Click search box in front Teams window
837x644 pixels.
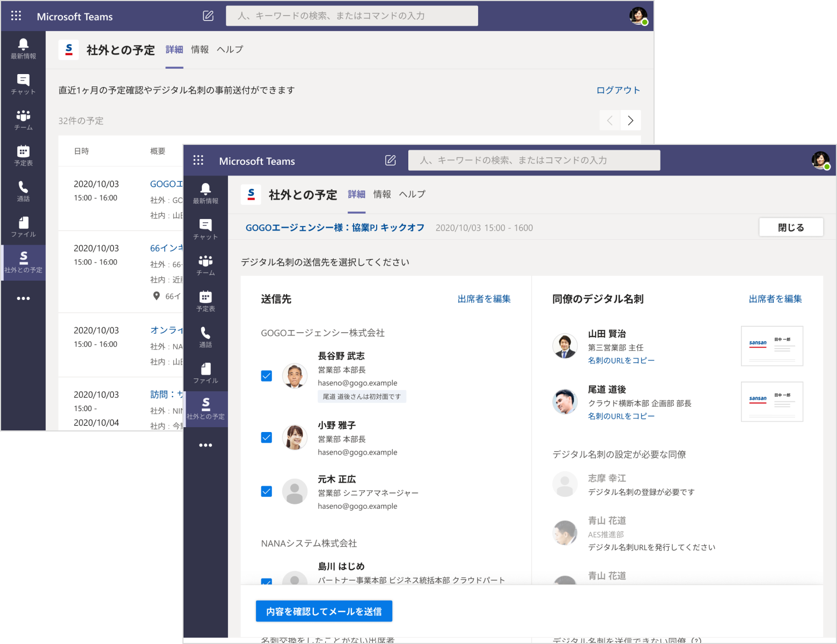click(x=534, y=160)
